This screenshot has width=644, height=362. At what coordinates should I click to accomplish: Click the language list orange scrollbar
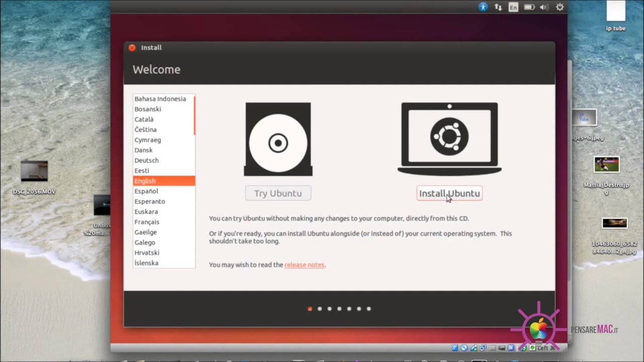point(194,116)
